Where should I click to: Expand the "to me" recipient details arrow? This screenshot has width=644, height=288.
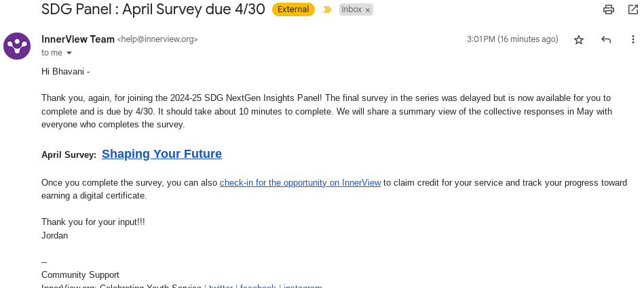tap(69, 53)
